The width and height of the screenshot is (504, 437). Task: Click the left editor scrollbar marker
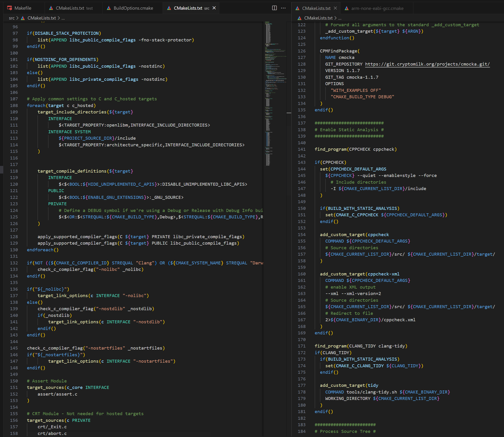pos(289,113)
